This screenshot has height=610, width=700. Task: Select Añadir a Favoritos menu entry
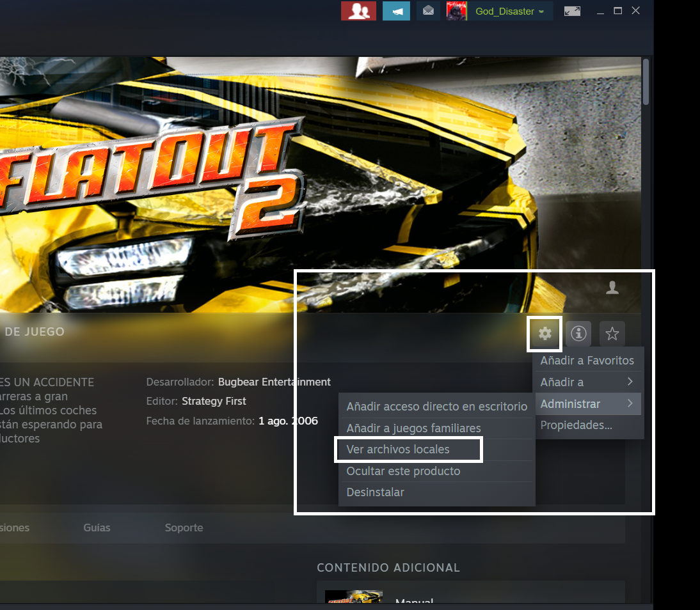tap(589, 360)
